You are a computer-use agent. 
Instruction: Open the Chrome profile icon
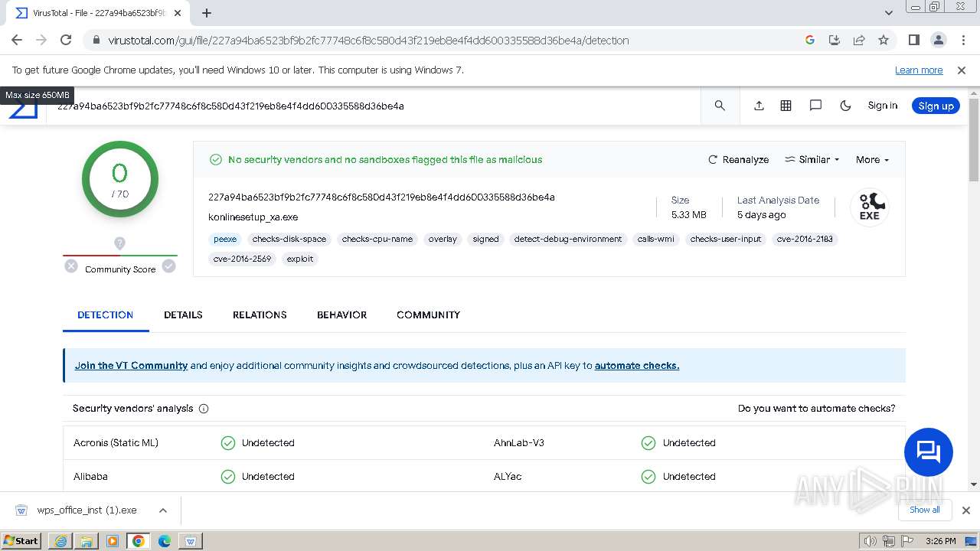[x=938, y=40]
